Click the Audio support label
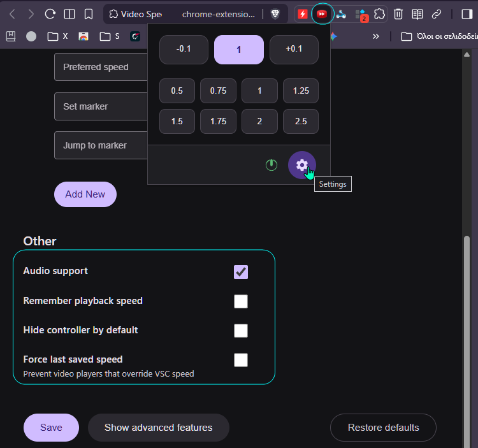Screen dimensions: 478x448 [55, 271]
